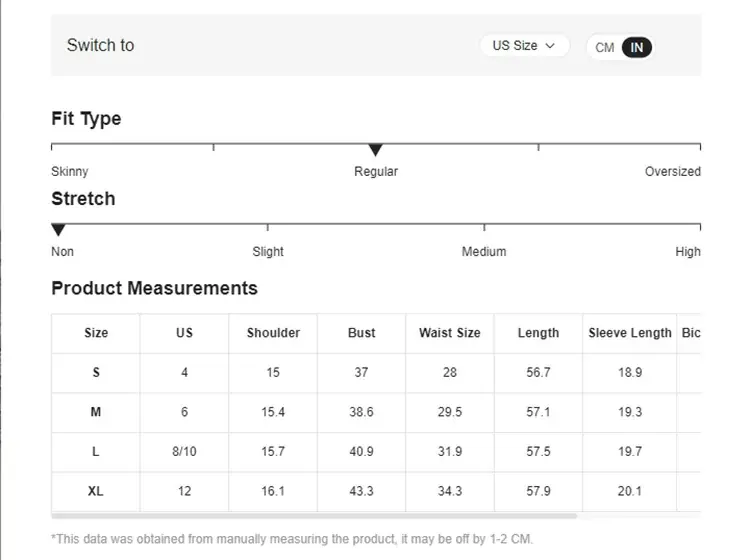Click the Oversized fit label
Viewport: 750px width, 560px height.
[672, 172]
